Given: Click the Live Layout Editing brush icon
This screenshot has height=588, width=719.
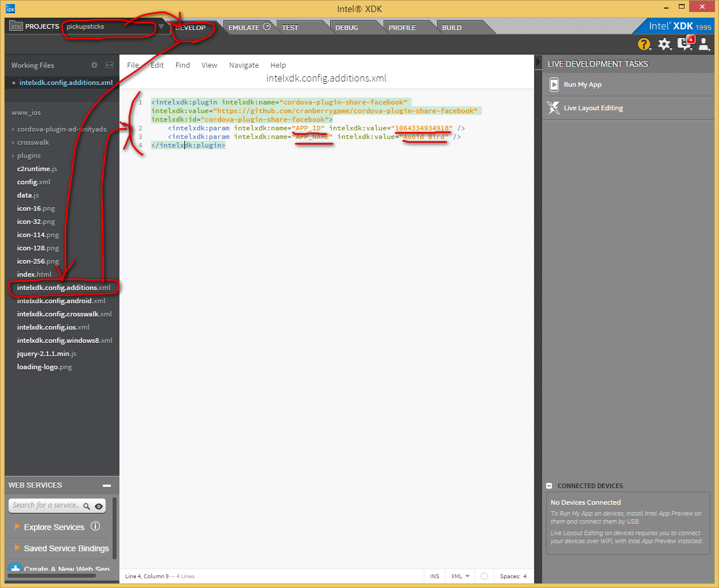Looking at the screenshot, I should pos(553,108).
